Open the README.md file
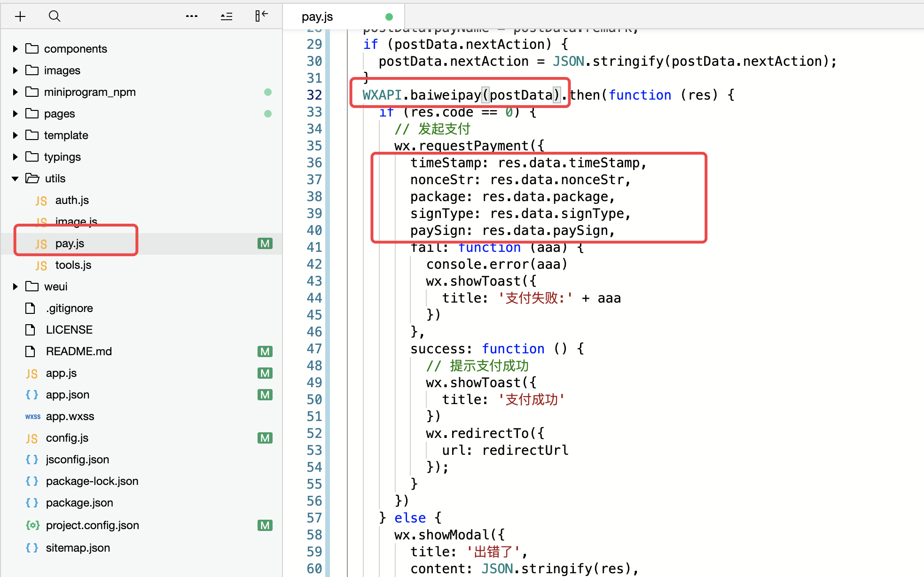 click(78, 351)
